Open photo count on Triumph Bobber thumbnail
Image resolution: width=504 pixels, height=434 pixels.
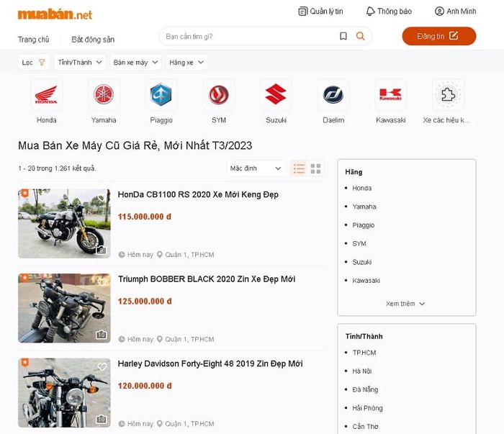(102, 335)
